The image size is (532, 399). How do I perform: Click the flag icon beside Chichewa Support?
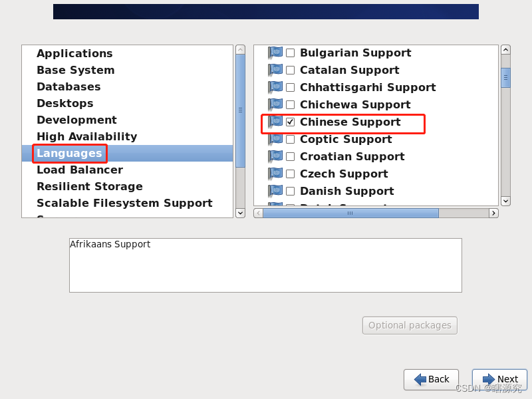pos(275,104)
